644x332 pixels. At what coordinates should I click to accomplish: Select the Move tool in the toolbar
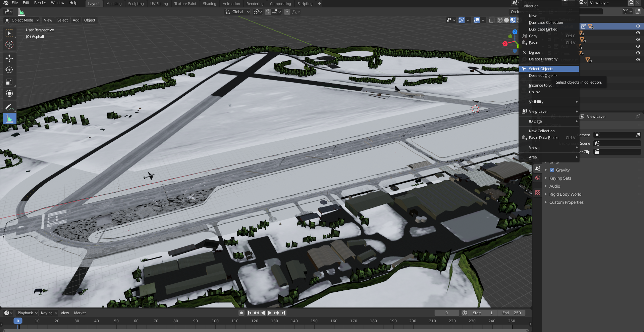tap(9, 58)
